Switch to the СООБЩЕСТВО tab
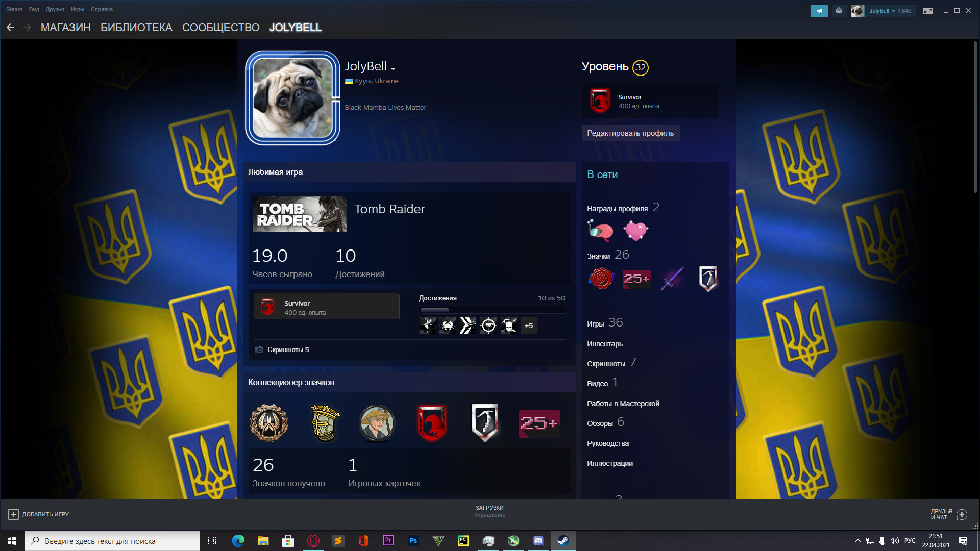Image resolution: width=980 pixels, height=551 pixels. (x=221, y=28)
